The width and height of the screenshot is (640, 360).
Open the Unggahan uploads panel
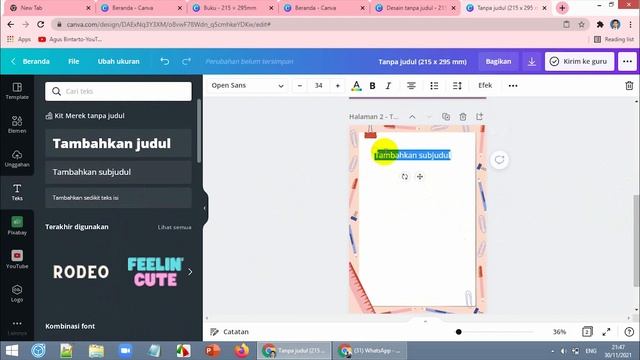(x=17, y=158)
